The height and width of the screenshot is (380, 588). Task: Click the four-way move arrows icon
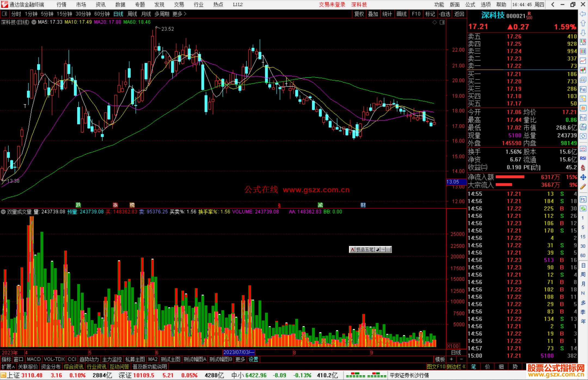point(583,177)
